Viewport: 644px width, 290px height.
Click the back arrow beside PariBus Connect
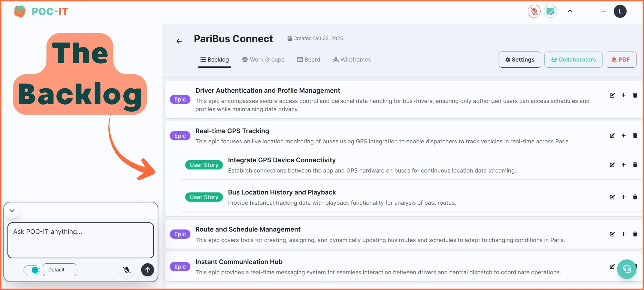179,41
